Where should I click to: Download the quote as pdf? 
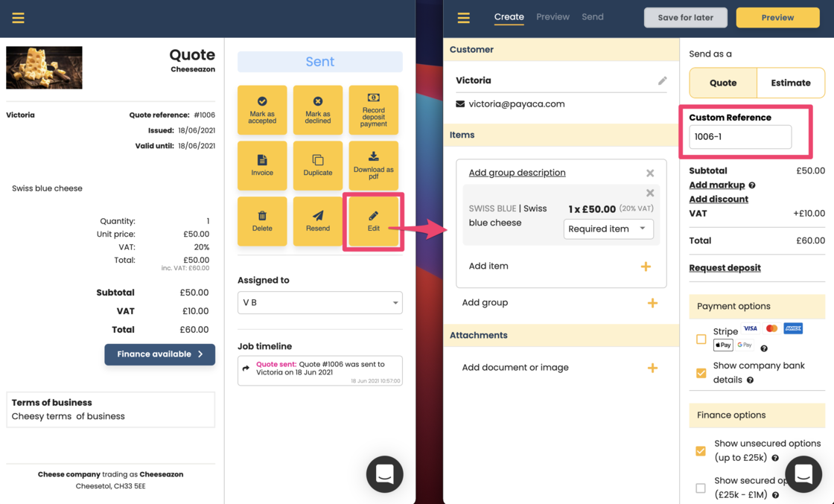click(373, 165)
